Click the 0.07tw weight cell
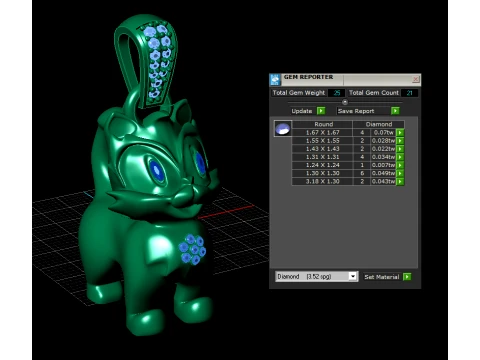Image resolution: width=480 pixels, height=360 pixels. pyautogui.click(x=383, y=132)
